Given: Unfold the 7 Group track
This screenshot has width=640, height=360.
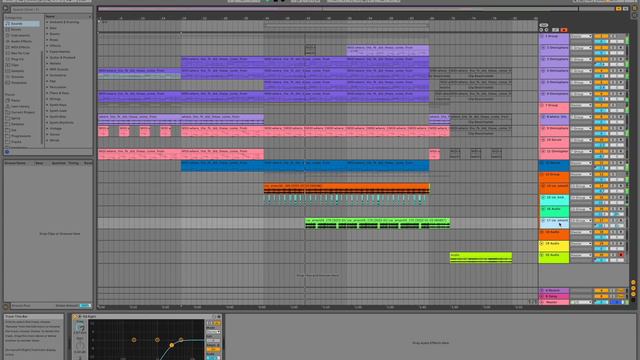Looking at the screenshot, I should pyautogui.click(x=542, y=106).
